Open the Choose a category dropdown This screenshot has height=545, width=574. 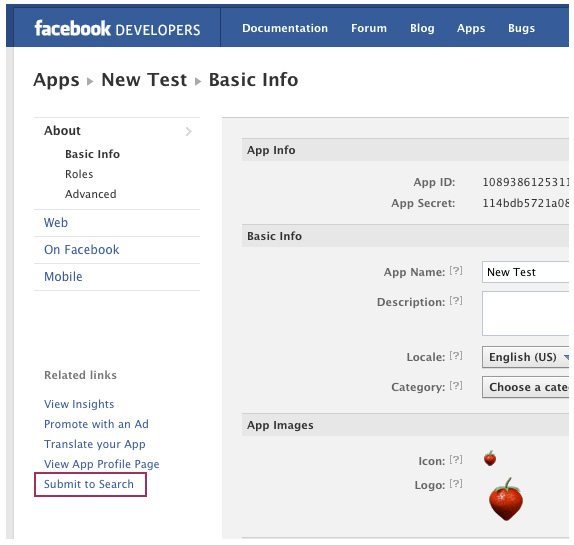[x=526, y=387]
